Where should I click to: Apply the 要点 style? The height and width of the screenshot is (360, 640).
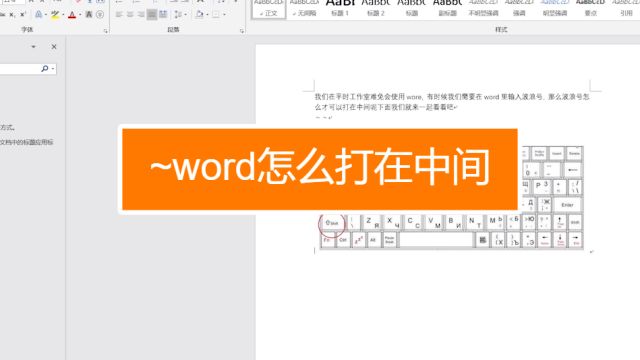pyautogui.click(x=590, y=9)
